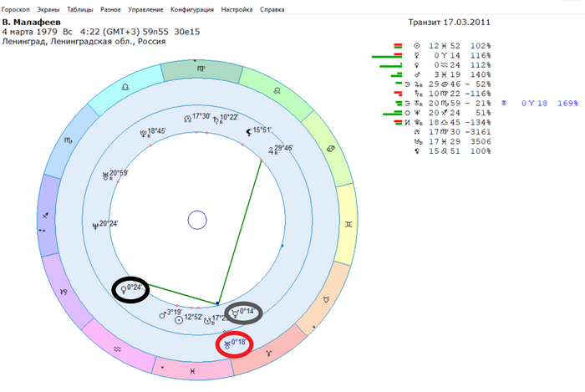Image resolution: width=585 pixels, height=392 pixels.
Task: Open the Таблицы menu
Action: tap(80, 10)
